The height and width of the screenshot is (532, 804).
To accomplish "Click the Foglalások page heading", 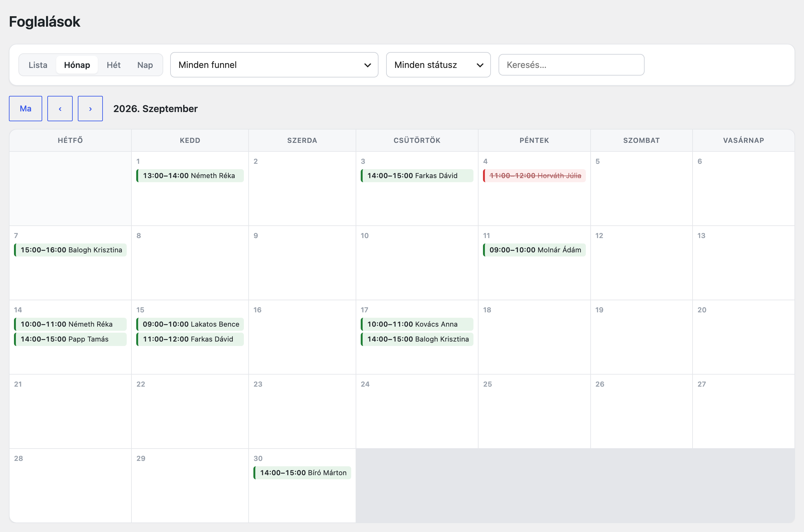I will click(x=44, y=22).
